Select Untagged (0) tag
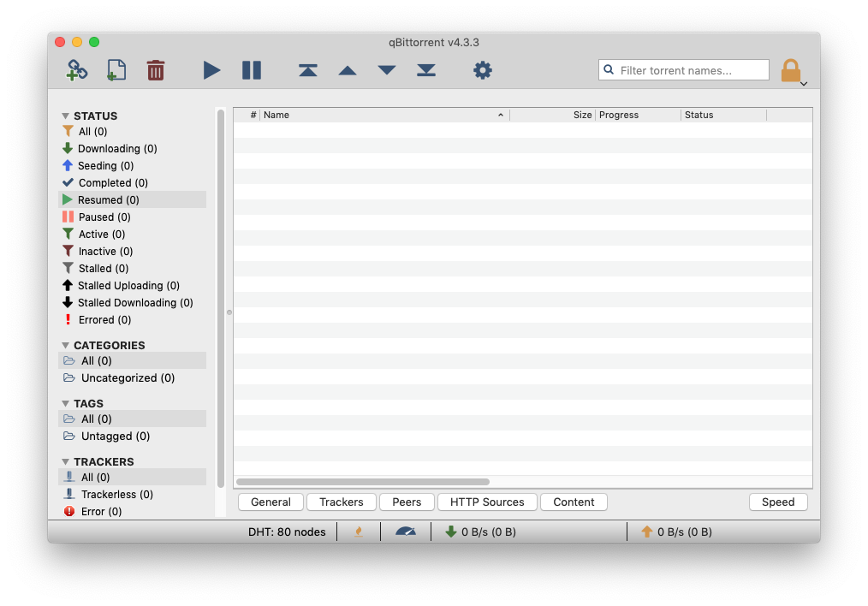Screen dimensions: 868x606 point(132,437)
